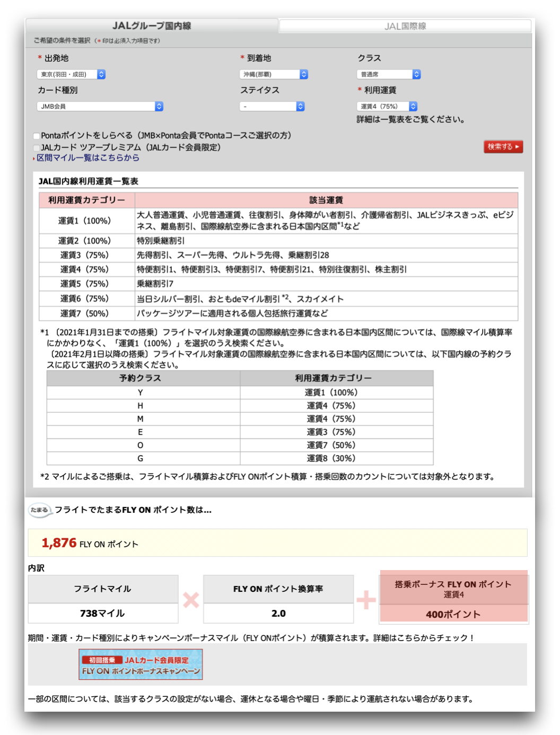Click the 400ポイント bonus value
The image size is (560, 735).
453,614
